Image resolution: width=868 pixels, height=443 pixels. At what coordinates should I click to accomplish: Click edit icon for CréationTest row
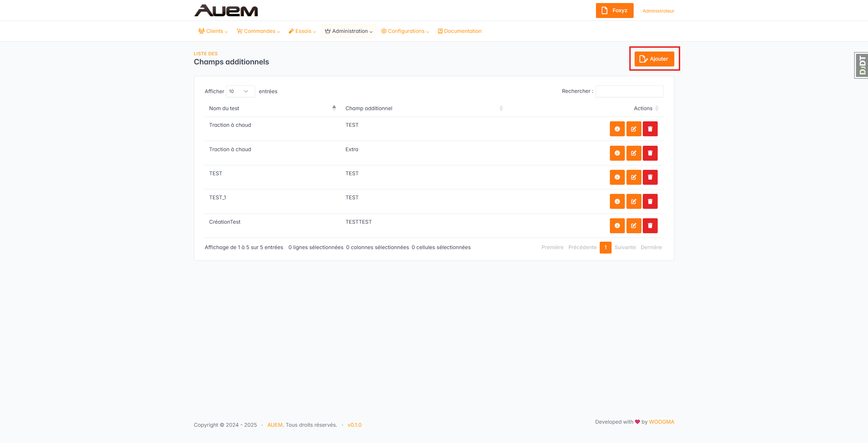click(x=633, y=226)
